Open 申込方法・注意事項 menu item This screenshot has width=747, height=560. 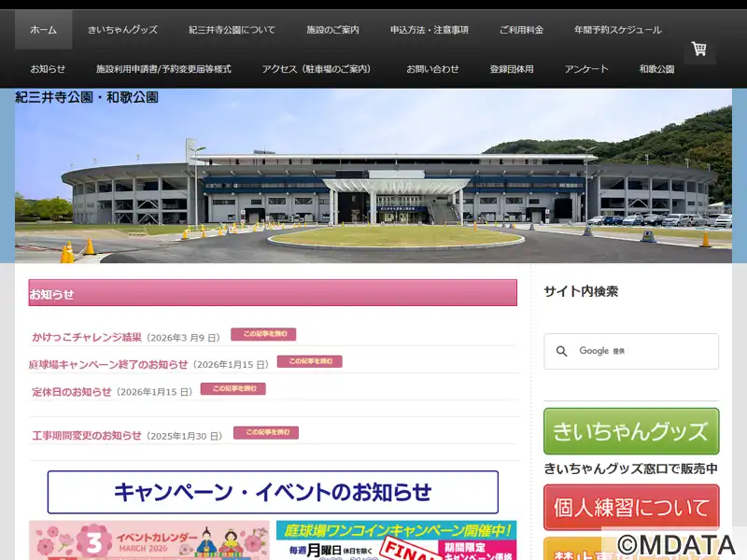tap(430, 30)
